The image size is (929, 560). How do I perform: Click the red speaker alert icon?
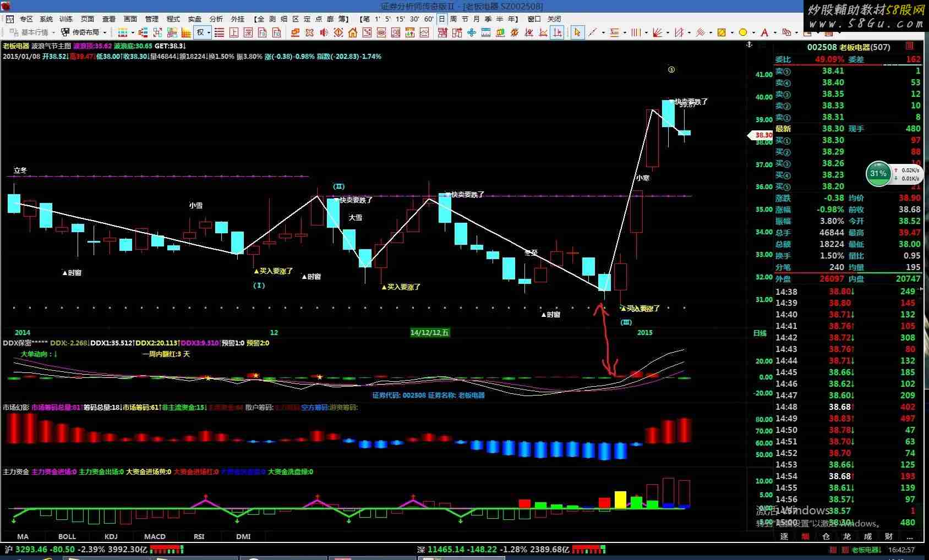tap(324, 32)
